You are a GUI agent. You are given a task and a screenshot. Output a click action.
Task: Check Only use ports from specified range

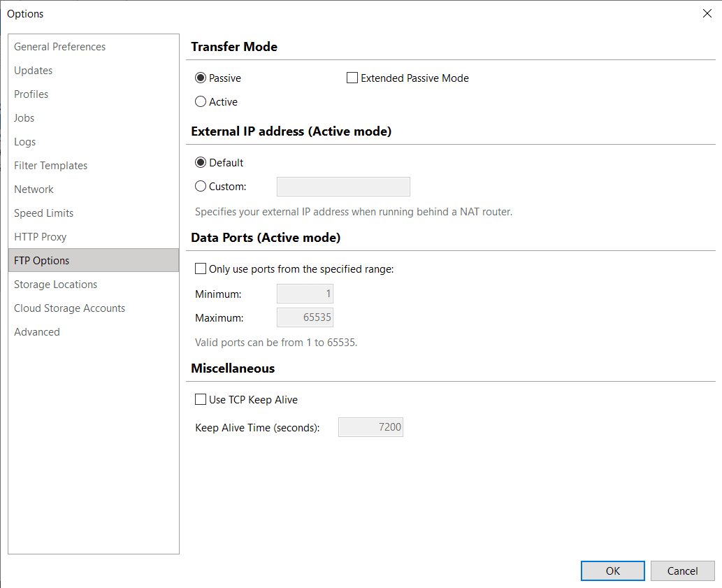tap(201, 268)
